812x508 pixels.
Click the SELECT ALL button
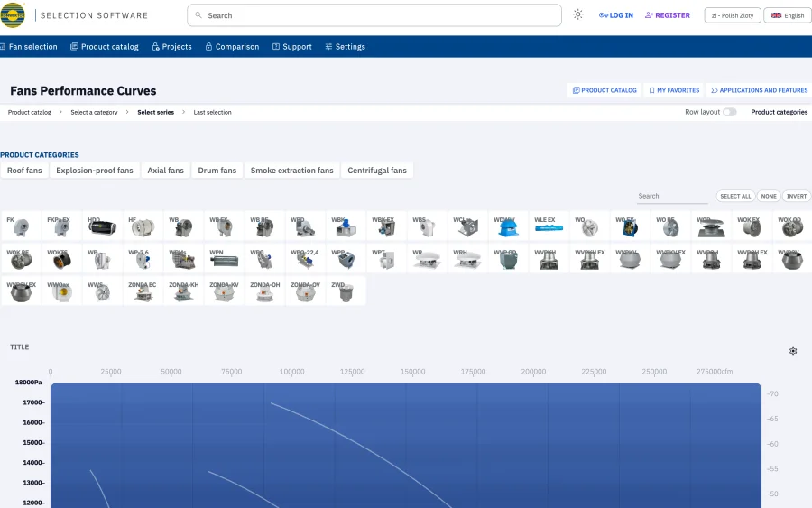tap(735, 197)
